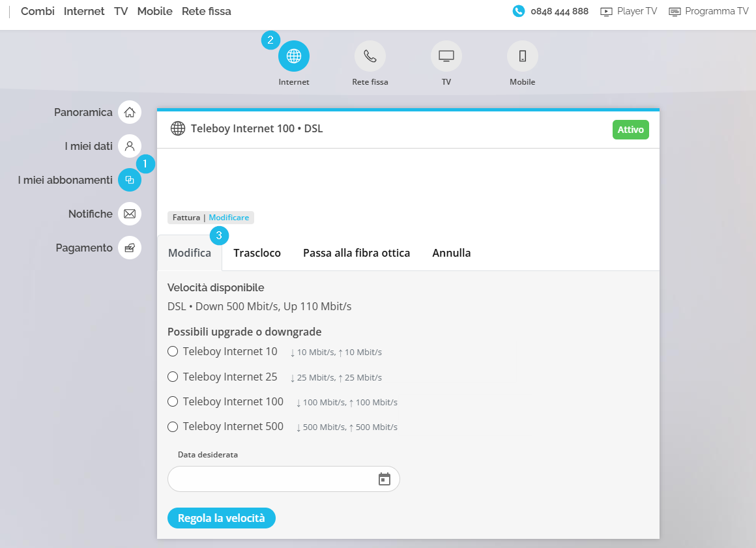Open the Internet top menu item
The width and height of the screenshot is (756, 548).
coord(84,11)
